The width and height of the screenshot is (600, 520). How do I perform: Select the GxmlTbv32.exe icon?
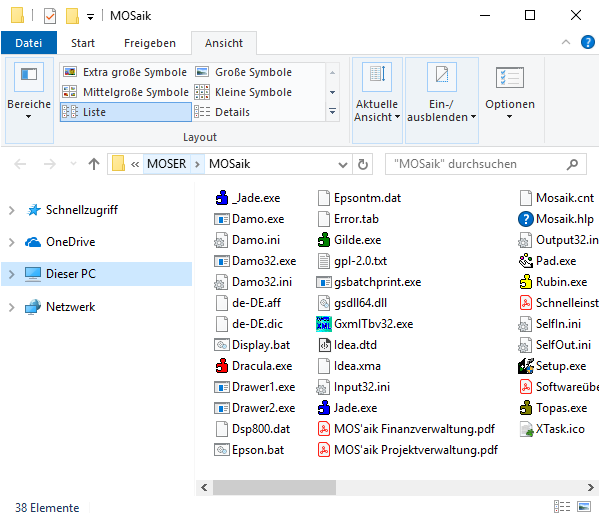(x=324, y=324)
